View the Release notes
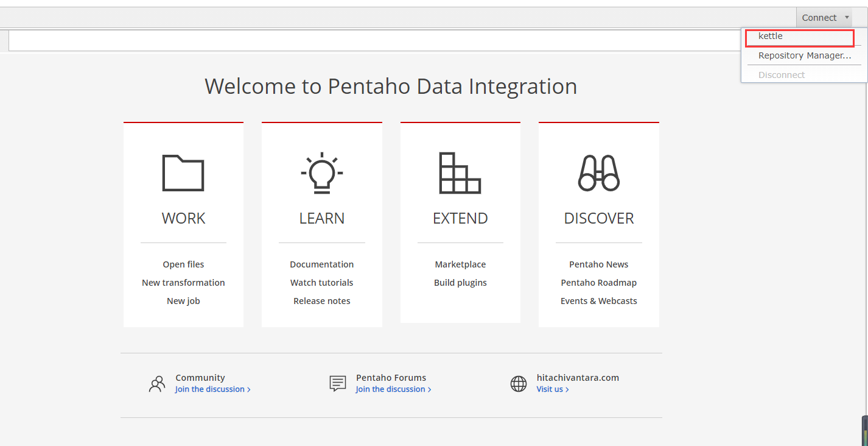 (x=322, y=301)
